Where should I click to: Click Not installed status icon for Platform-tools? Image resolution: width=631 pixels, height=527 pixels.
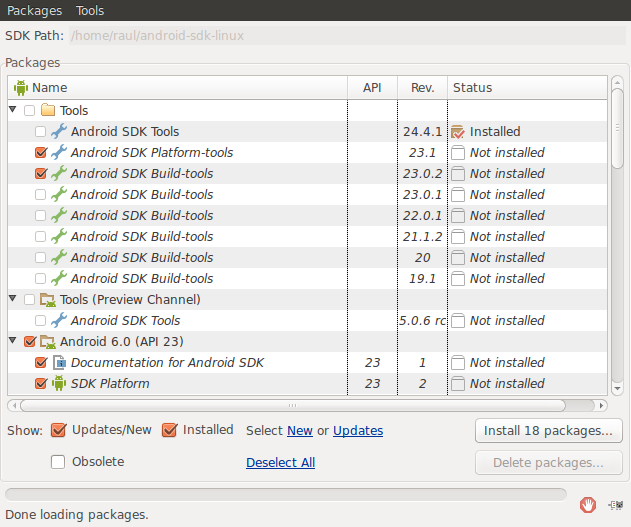coord(458,152)
